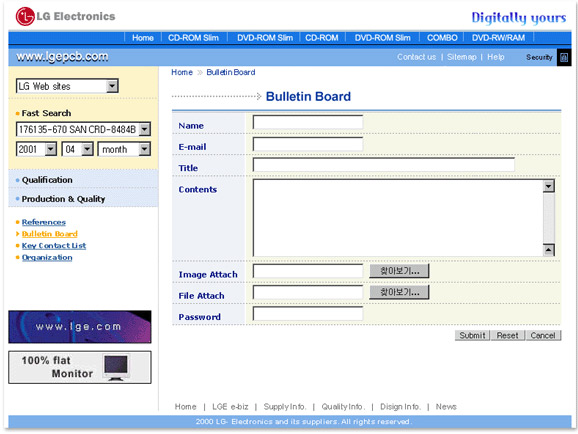Screen dimensions: 578x434
Task: Click the browse button for File Attach
Action: tap(399, 292)
